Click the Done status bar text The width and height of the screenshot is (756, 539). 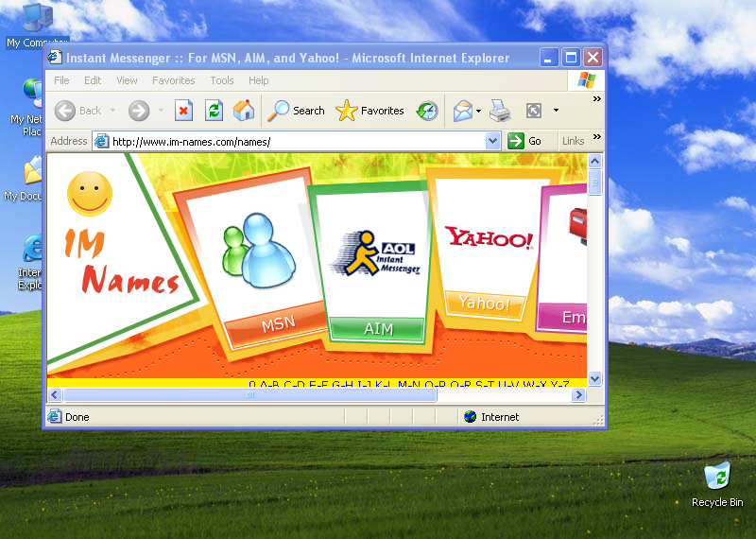tap(77, 417)
